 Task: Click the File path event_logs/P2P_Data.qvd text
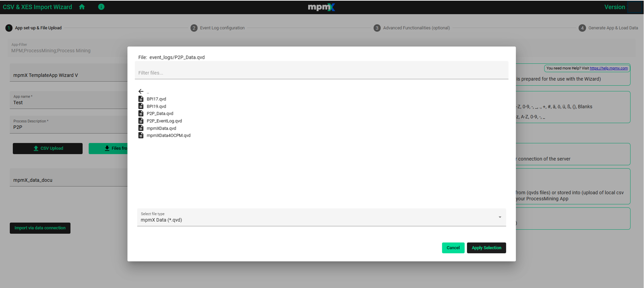tap(177, 57)
